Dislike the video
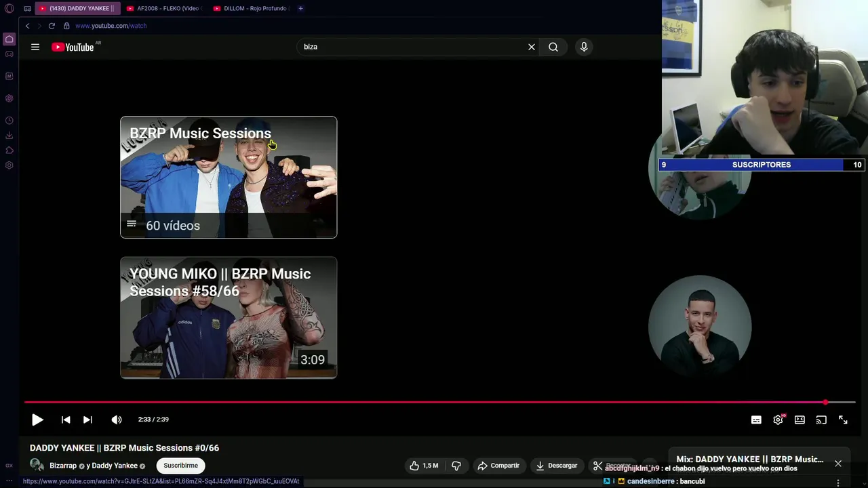This screenshot has width=868, height=488. tap(456, 466)
